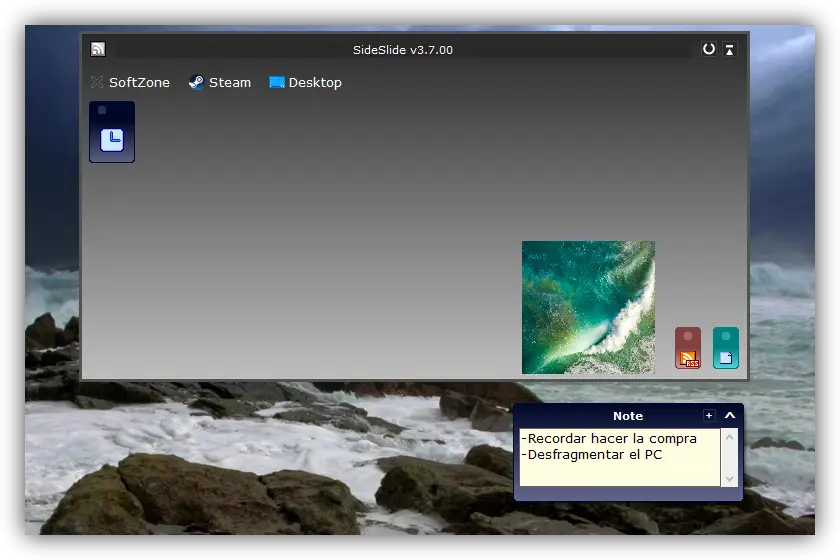
Task: Open the teal note container
Action: point(726,348)
